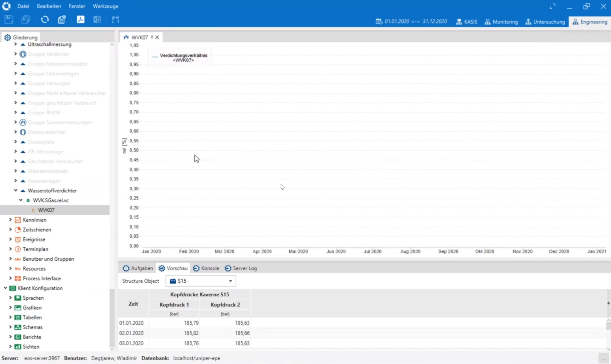Open the KASIS perspective button
Image resolution: width=611 pixels, height=364 pixels.
pos(466,22)
